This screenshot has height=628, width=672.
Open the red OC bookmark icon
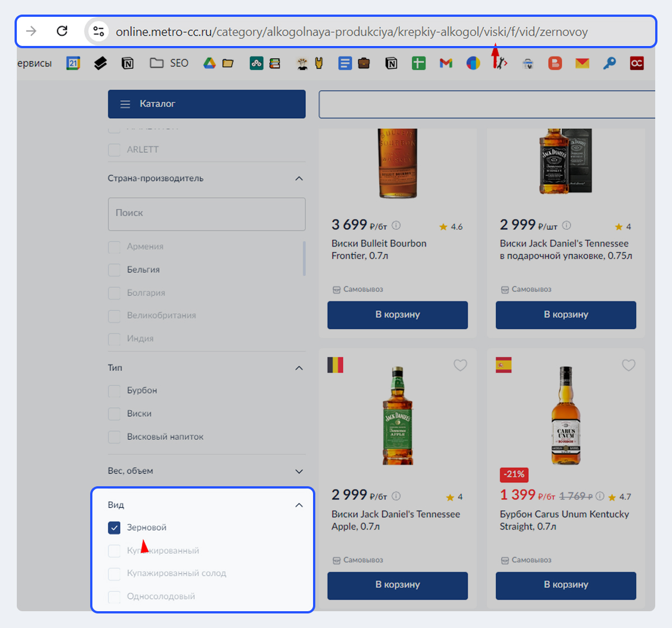637,63
